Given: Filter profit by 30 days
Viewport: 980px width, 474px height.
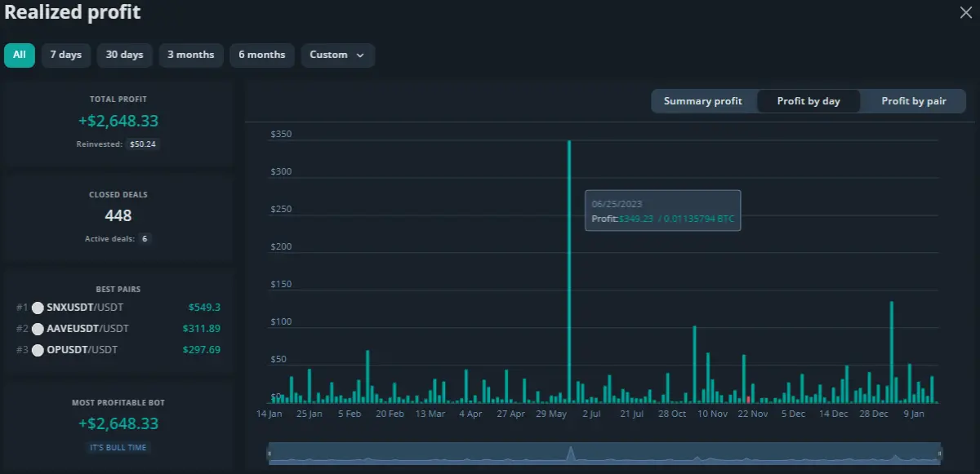Looking at the screenshot, I should click(124, 55).
